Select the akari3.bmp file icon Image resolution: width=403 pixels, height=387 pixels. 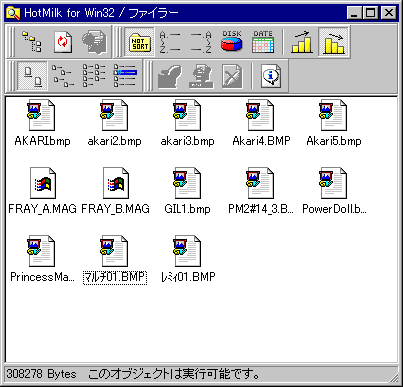click(188, 115)
